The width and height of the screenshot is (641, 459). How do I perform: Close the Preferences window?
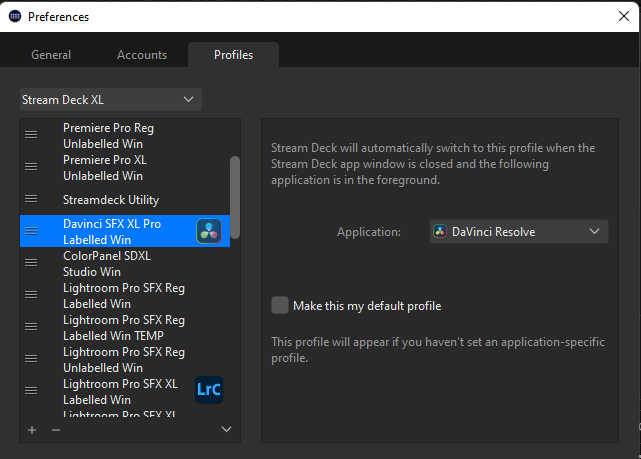[623, 16]
